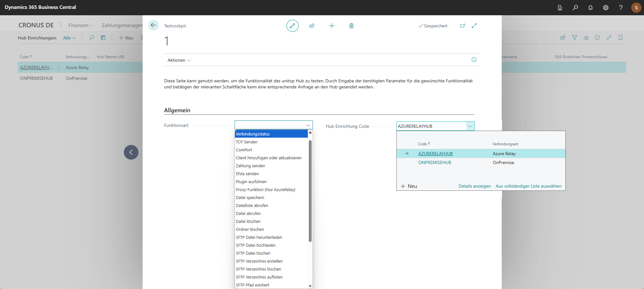
Task: Expand the Aktionen menu
Action: (179, 60)
